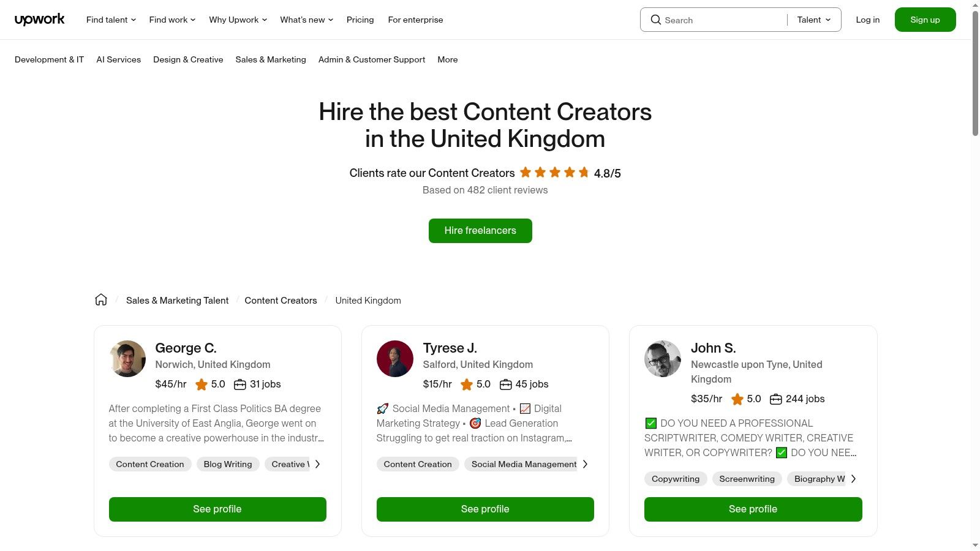The image size is (980, 551).
Task: Click the Hire freelancers button
Action: coord(480,231)
